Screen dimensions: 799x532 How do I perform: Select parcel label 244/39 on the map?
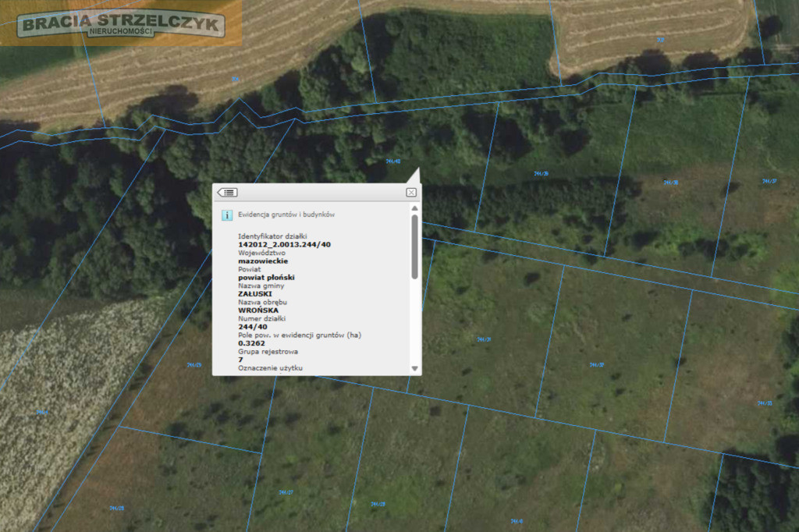pos(542,174)
